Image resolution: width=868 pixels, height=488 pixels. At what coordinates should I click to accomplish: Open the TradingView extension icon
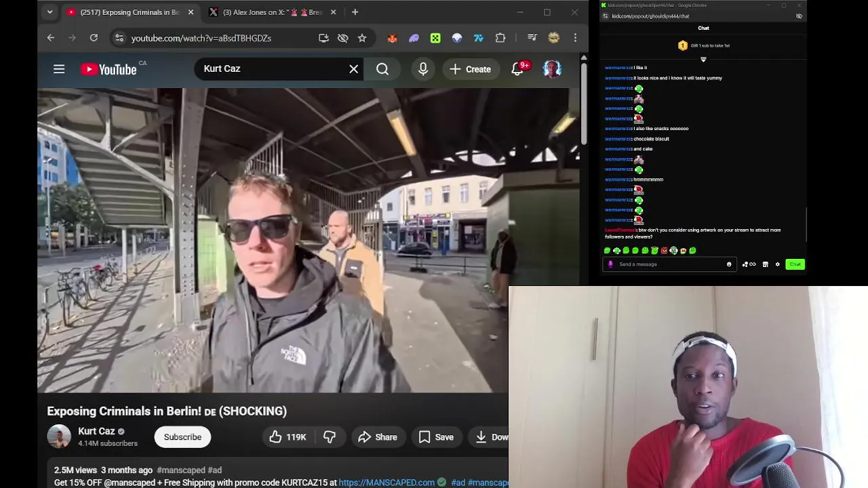pyautogui.click(x=479, y=38)
